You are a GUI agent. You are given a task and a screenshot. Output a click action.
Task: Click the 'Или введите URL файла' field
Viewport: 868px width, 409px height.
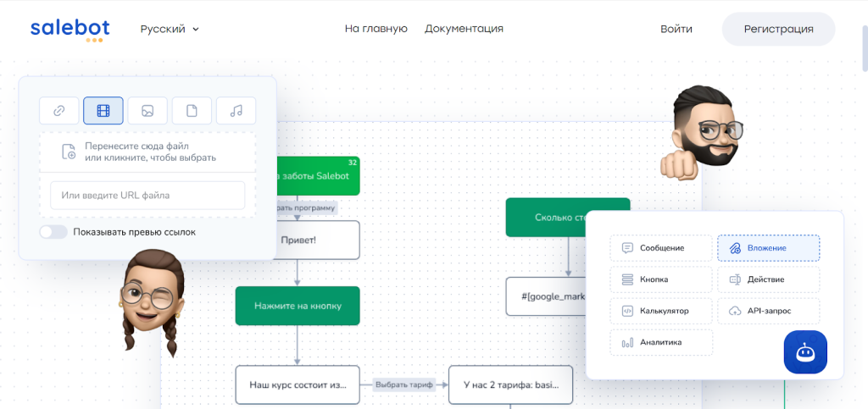(147, 196)
